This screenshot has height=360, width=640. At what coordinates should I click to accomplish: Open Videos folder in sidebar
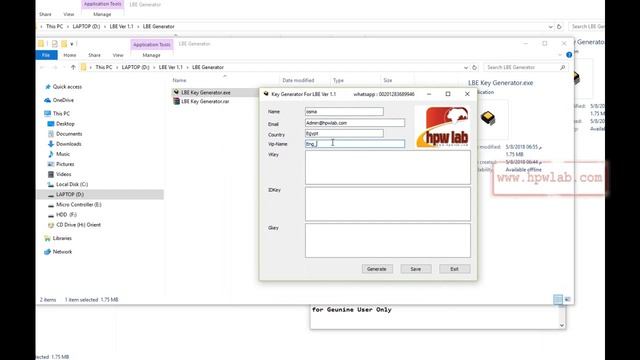tap(64, 174)
